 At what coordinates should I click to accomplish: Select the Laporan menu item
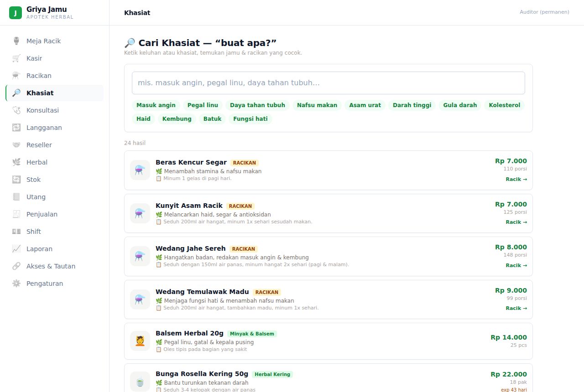click(54, 249)
